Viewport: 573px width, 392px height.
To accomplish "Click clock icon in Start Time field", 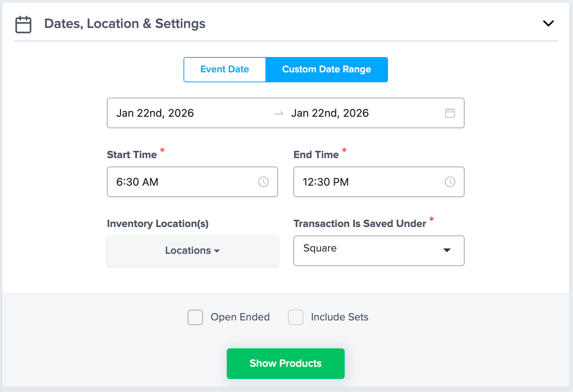I will tap(263, 182).
